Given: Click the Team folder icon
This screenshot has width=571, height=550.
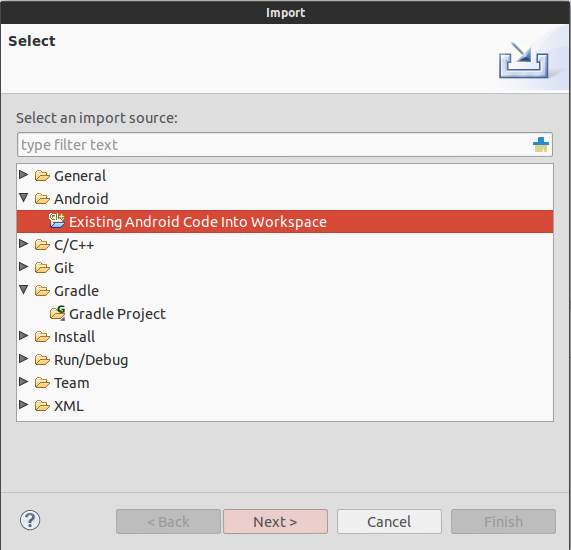Looking at the screenshot, I should [42, 382].
